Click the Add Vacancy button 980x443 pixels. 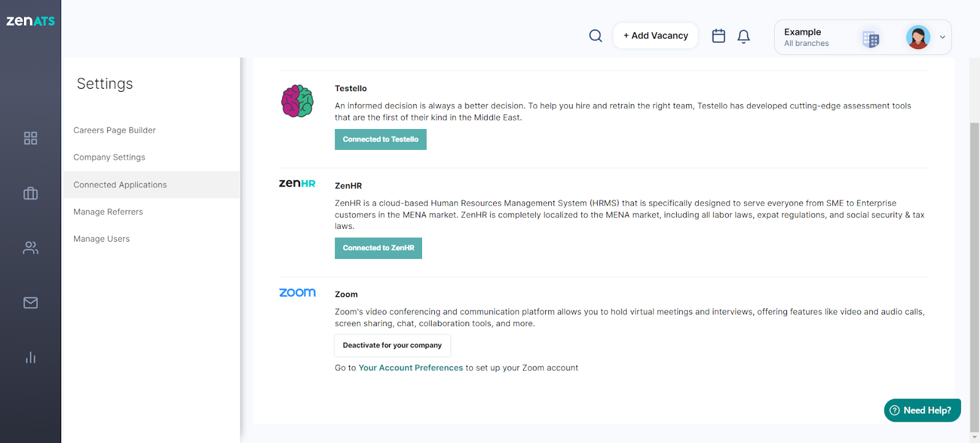pos(655,36)
